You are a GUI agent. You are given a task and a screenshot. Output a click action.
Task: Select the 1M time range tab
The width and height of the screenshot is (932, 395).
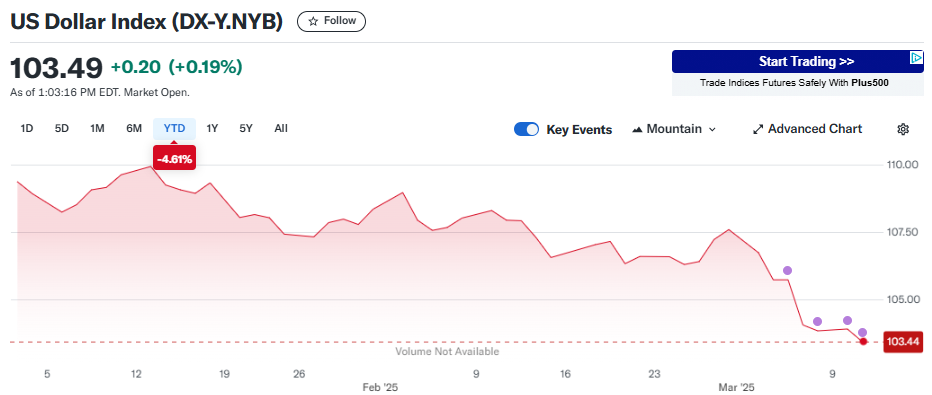pos(97,128)
